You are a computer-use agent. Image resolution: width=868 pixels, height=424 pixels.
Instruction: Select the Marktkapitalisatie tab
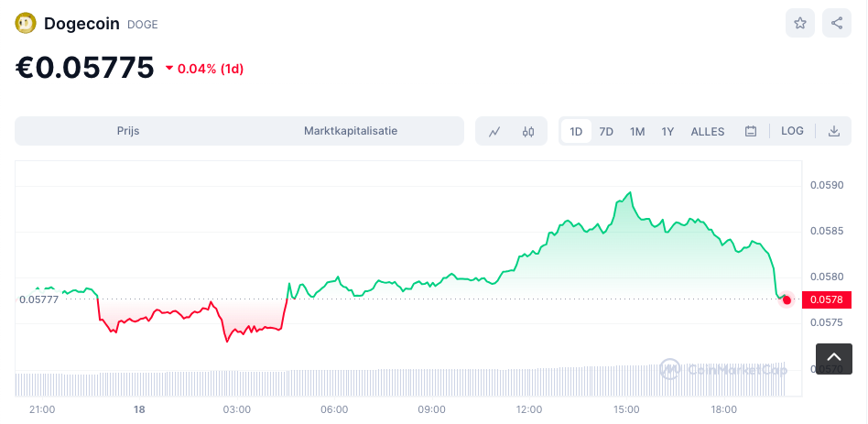click(351, 131)
